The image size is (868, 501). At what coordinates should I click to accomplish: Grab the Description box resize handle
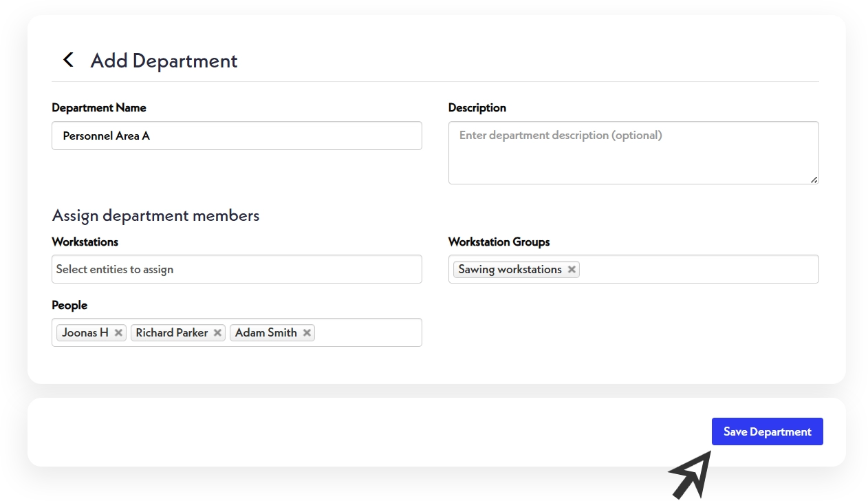[x=814, y=180]
